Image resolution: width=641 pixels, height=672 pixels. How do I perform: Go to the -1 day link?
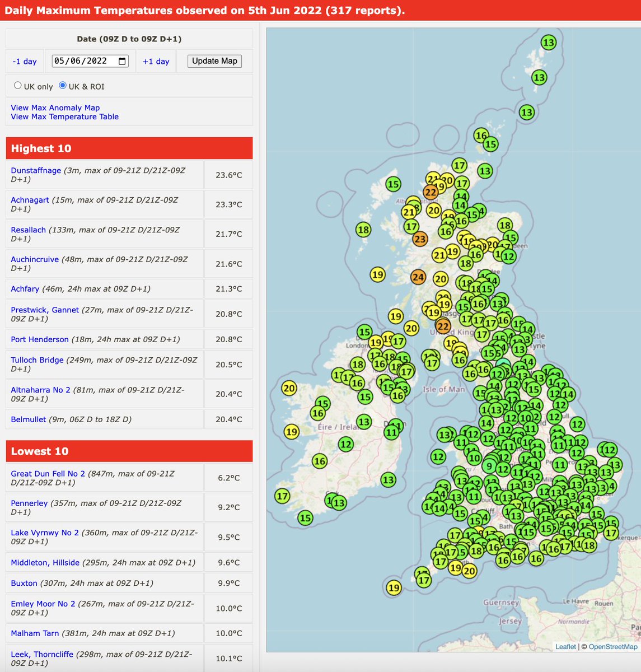(x=25, y=62)
